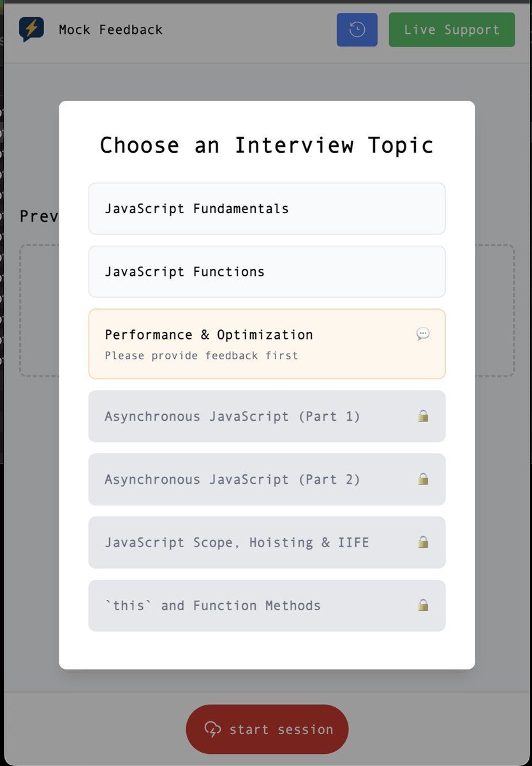Click the 'Please provide feedback first' note

tap(202, 356)
